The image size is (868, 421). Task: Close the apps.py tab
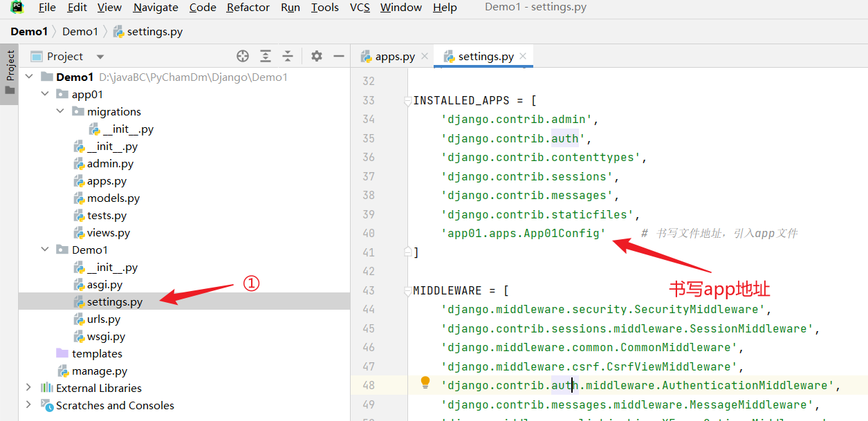point(425,56)
